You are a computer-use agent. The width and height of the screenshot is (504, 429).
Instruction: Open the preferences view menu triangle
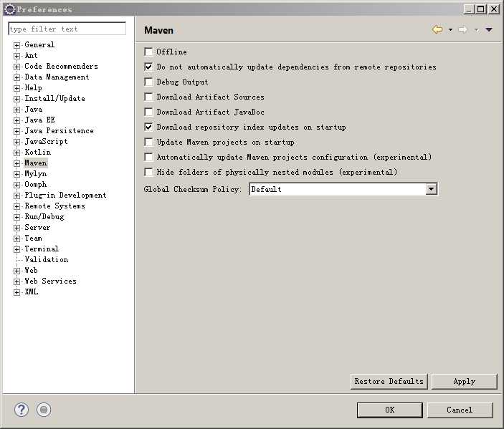pyautogui.click(x=489, y=30)
